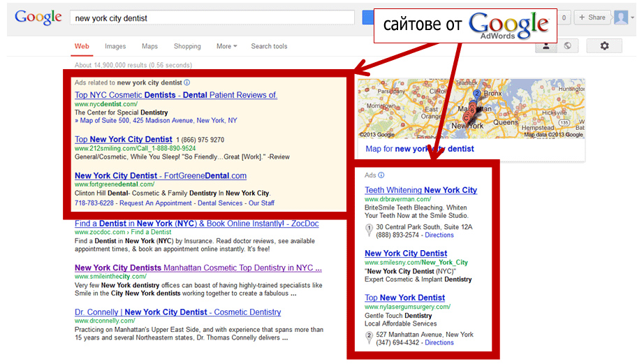
Task: Click the www.fortgreenedental.com/ URL
Action: click(x=115, y=184)
